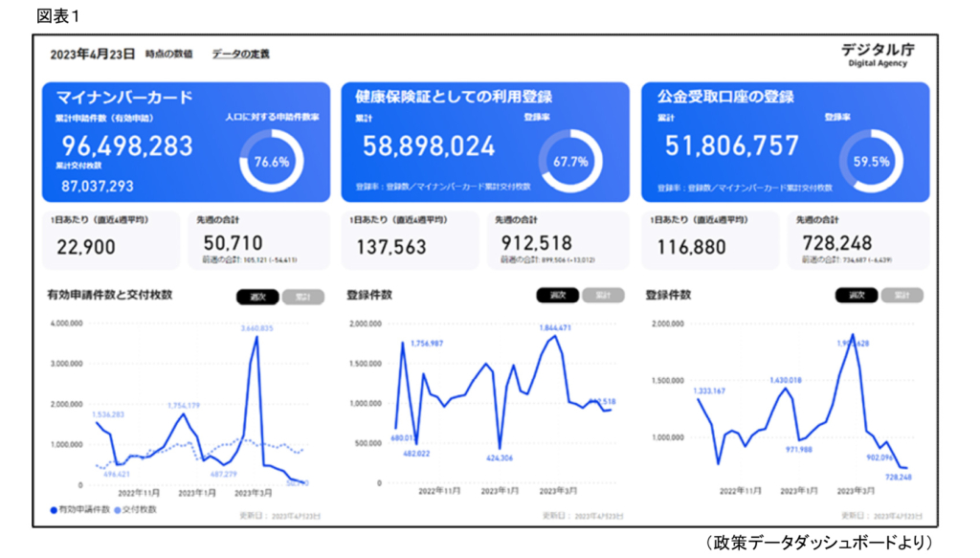The height and width of the screenshot is (558, 980).
Task: Click the 76.6% donut chart
Action: click(271, 162)
